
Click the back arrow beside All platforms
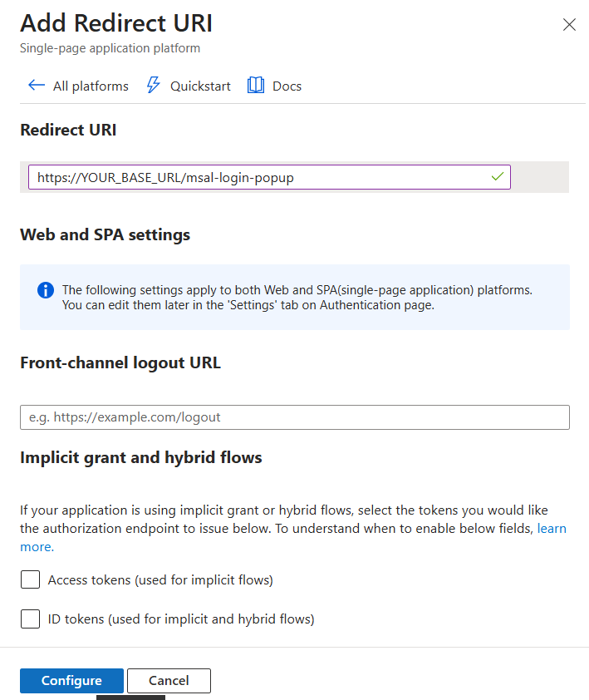point(36,86)
